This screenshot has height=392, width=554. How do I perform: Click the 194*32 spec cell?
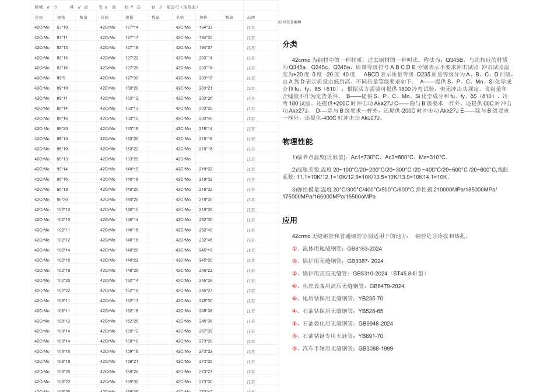click(x=206, y=27)
